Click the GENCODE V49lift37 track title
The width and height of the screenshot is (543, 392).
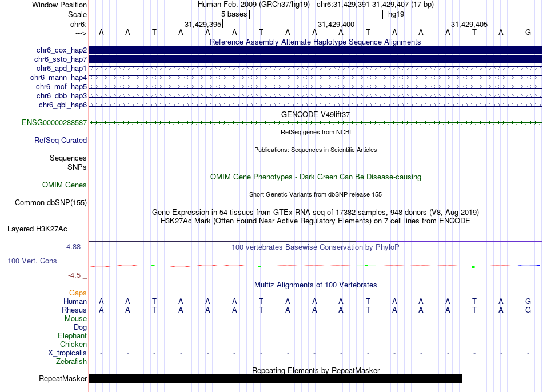pos(316,114)
